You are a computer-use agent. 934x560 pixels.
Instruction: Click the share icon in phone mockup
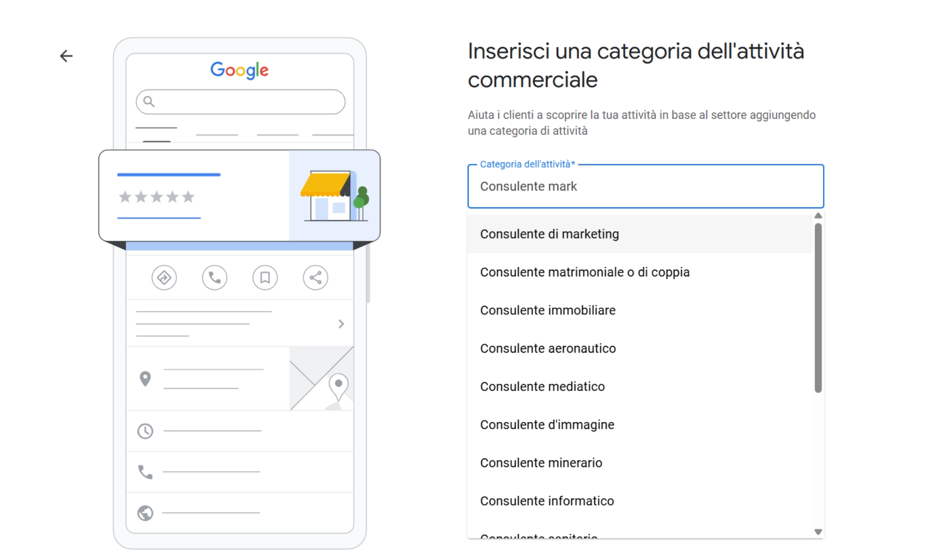[315, 278]
